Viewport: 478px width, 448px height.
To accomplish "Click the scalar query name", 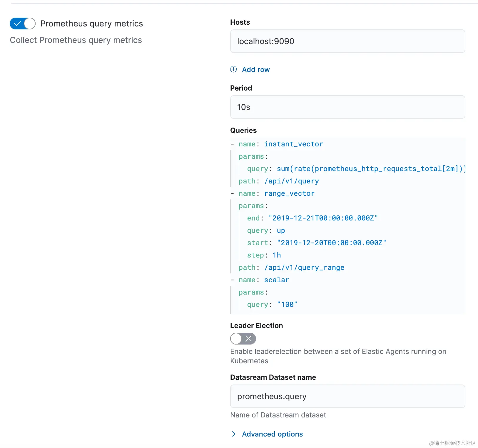I will 277,280.
